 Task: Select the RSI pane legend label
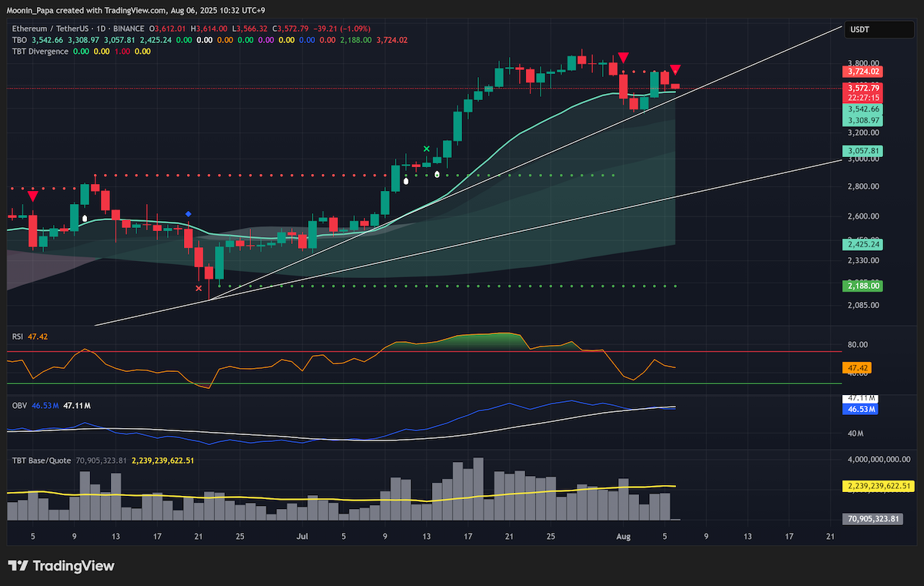16,337
